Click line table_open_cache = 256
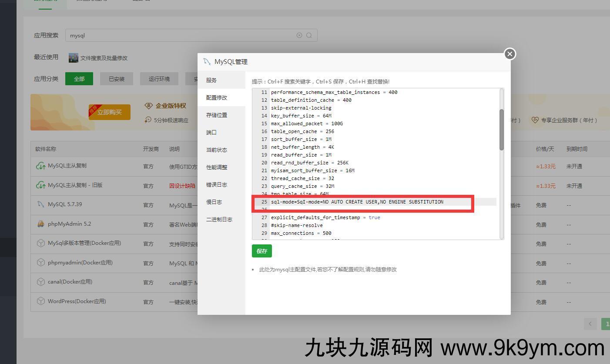This screenshot has width=610, height=364. [x=302, y=131]
